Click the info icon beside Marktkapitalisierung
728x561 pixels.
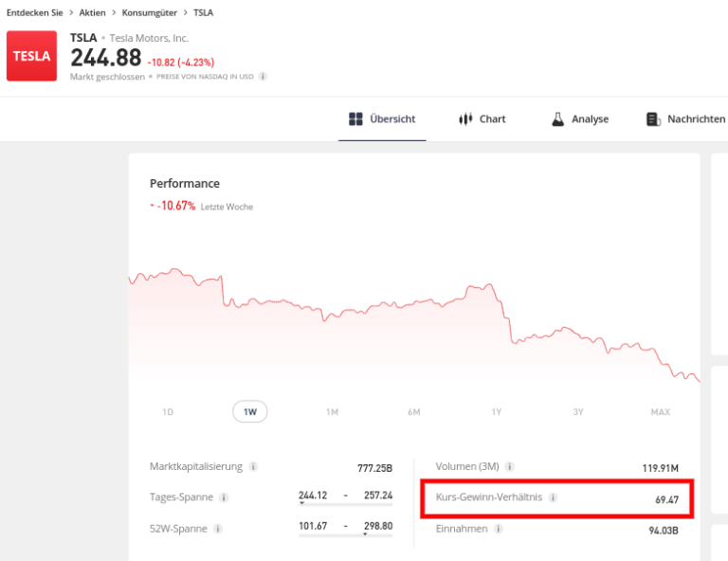coord(254,467)
